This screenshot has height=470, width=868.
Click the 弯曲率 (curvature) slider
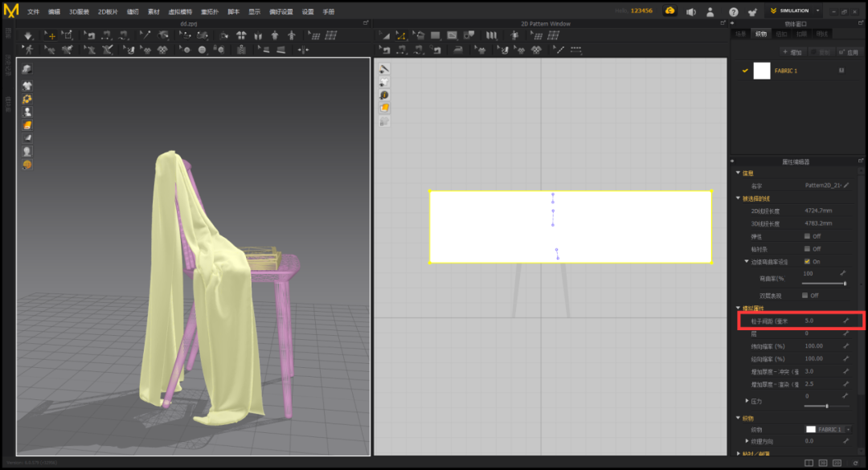point(824,284)
